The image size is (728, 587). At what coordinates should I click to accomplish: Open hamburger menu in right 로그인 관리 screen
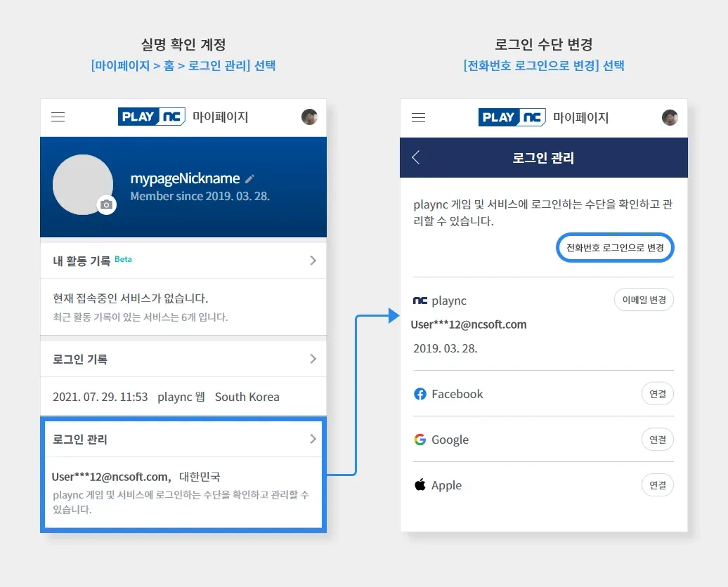pos(418,117)
